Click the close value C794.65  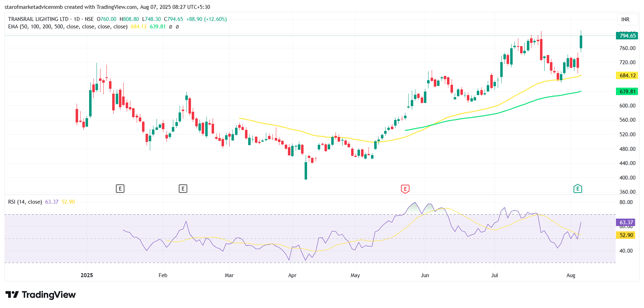174,19
